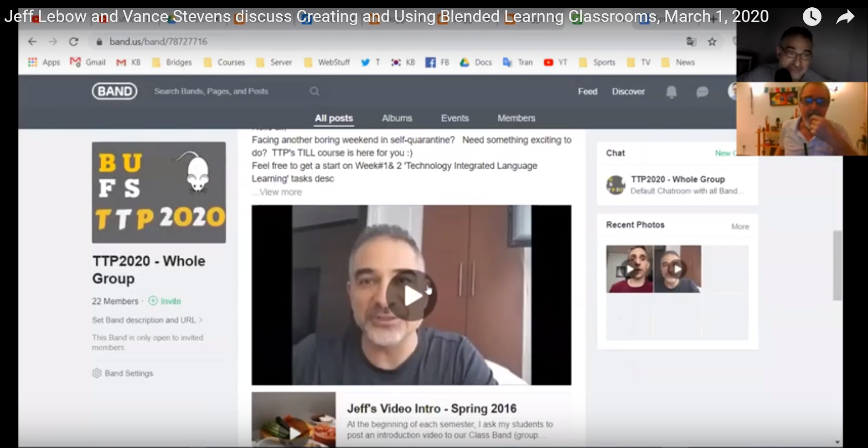The image size is (868, 448).
Task: Switch to the Albums tab
Action: click(397, 118)
